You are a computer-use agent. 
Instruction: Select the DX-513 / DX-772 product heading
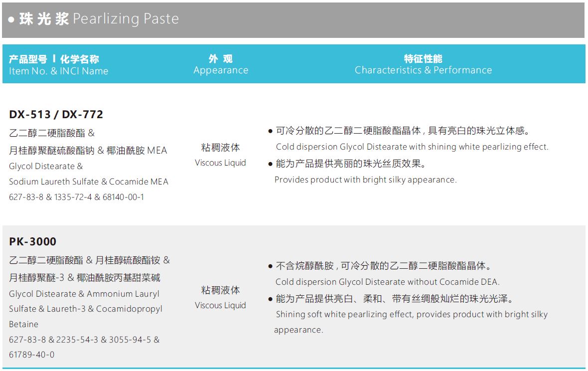click(x=56, y=114)
